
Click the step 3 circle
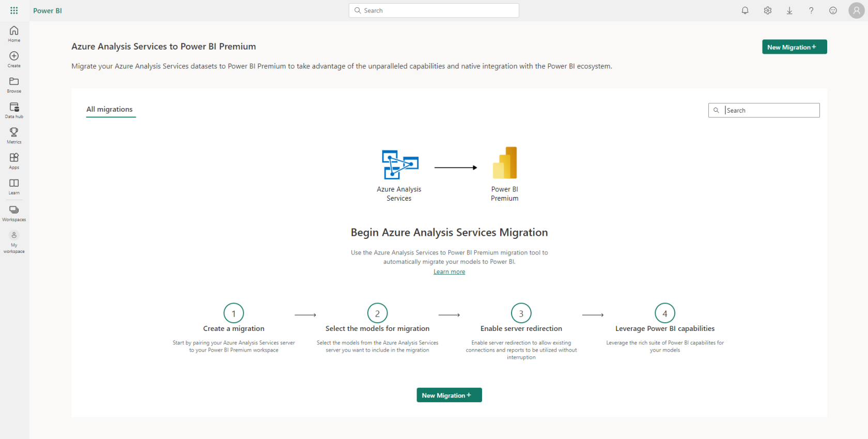[521, 313]
